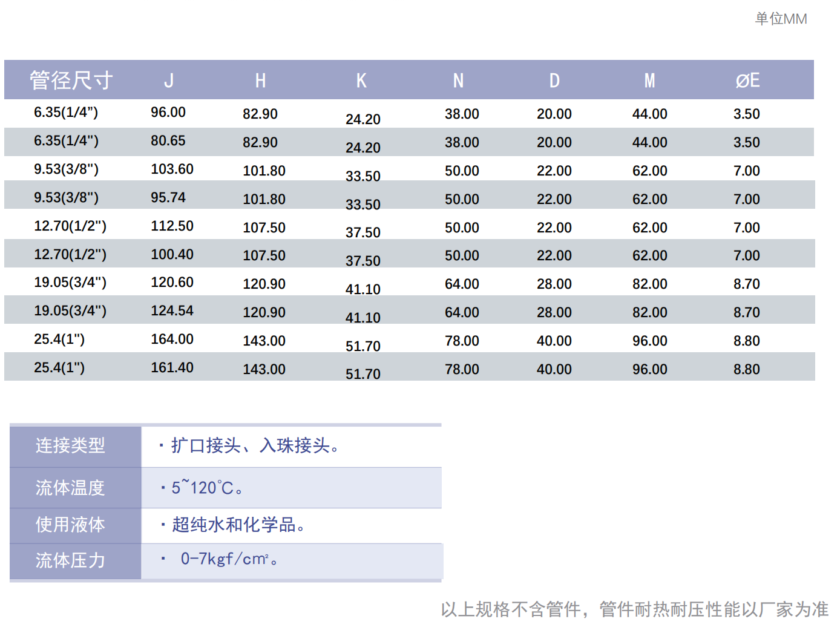
Task: Click the M column header
Action: 649,80
